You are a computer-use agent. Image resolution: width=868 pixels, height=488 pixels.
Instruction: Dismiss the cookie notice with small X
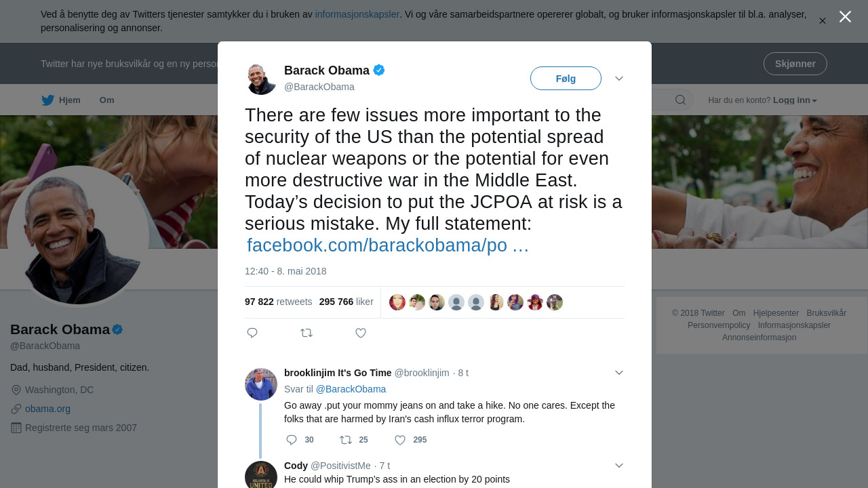pyautogui.click(x=823, y=21)
